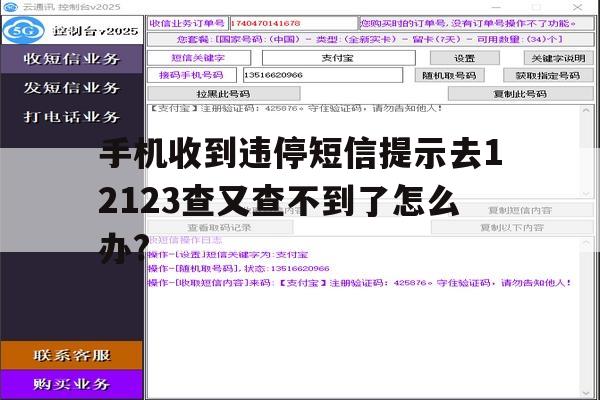Click the 购买业务 button
This screenshot has width=600, height=400.
click(72, 384)
